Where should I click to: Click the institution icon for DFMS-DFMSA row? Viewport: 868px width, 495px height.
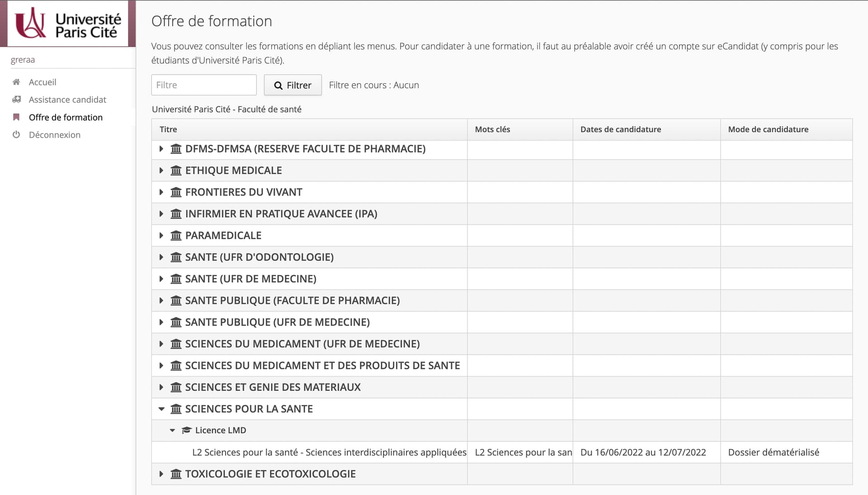coord(176,149)
